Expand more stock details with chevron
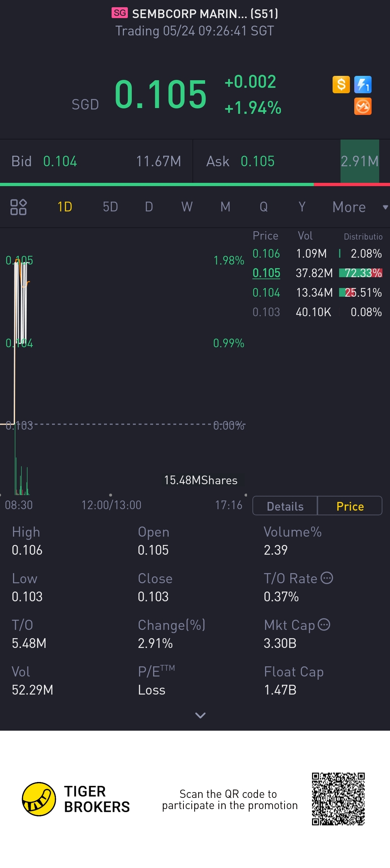 point(200,715)
